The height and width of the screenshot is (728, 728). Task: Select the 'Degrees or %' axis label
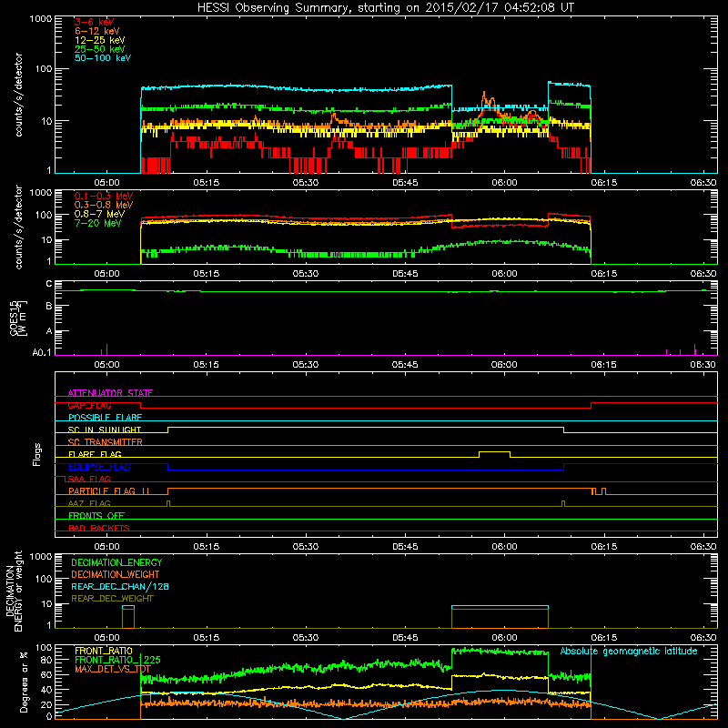(x=24, y=682)
